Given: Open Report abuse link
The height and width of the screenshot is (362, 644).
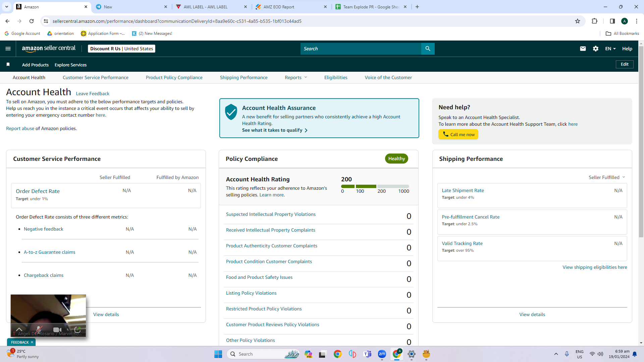Looking at the screenshot, I should point(20,128).
